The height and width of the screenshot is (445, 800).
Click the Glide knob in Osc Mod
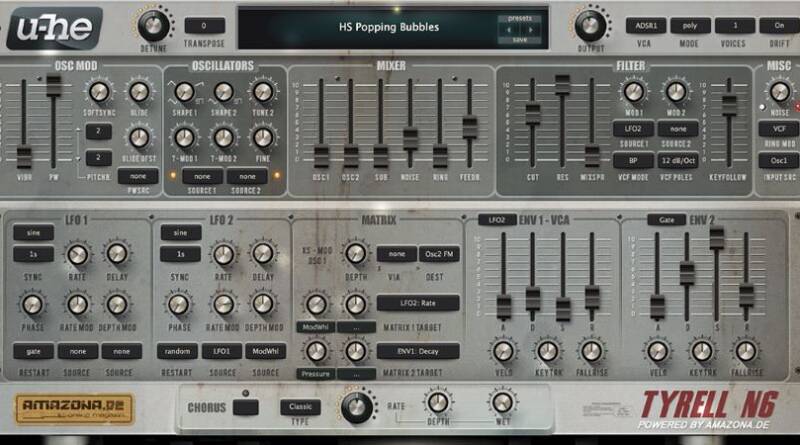point(139,92)
